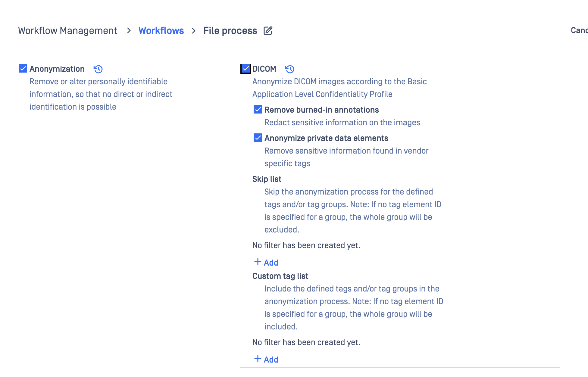
Task: Click the Skip list heading
Action: click(x=267, y=179)
